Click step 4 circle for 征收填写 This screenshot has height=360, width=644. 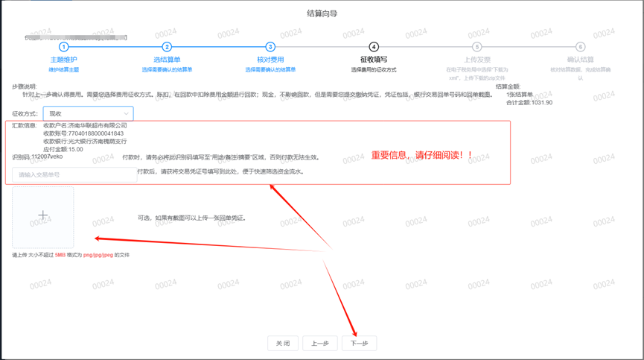374,47
